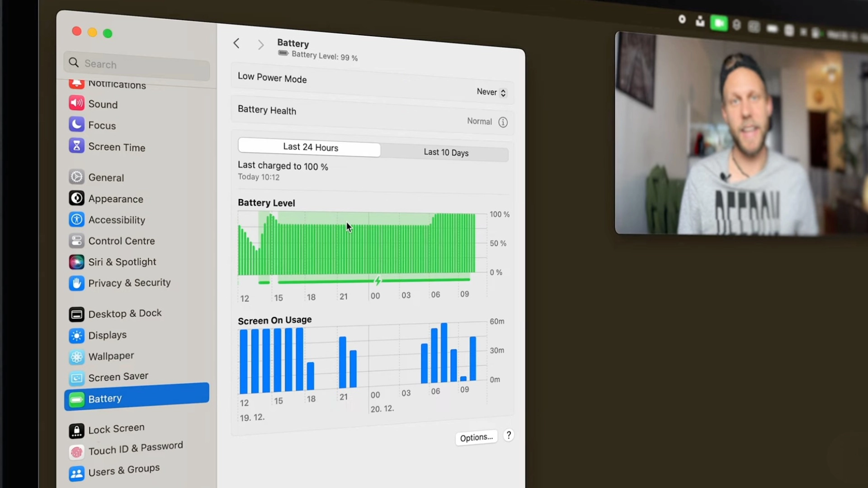
Task: Switch to the Last 10 Days tab
Action: pyautogui.click(x=446, y=153)
